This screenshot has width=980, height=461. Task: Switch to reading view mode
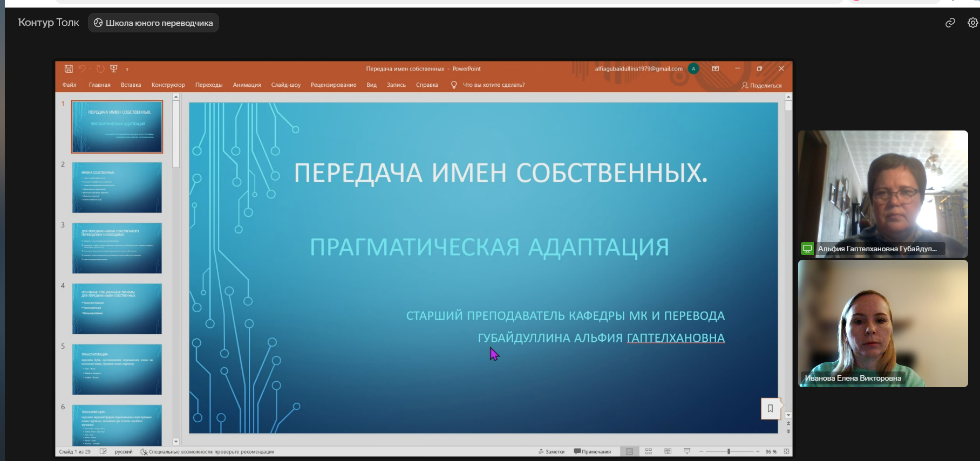668,451
